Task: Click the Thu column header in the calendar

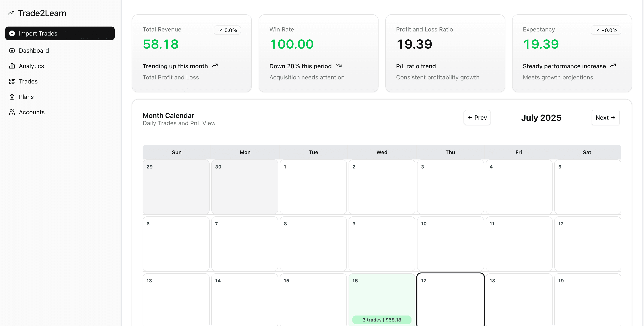Action: tap(450, 152)
